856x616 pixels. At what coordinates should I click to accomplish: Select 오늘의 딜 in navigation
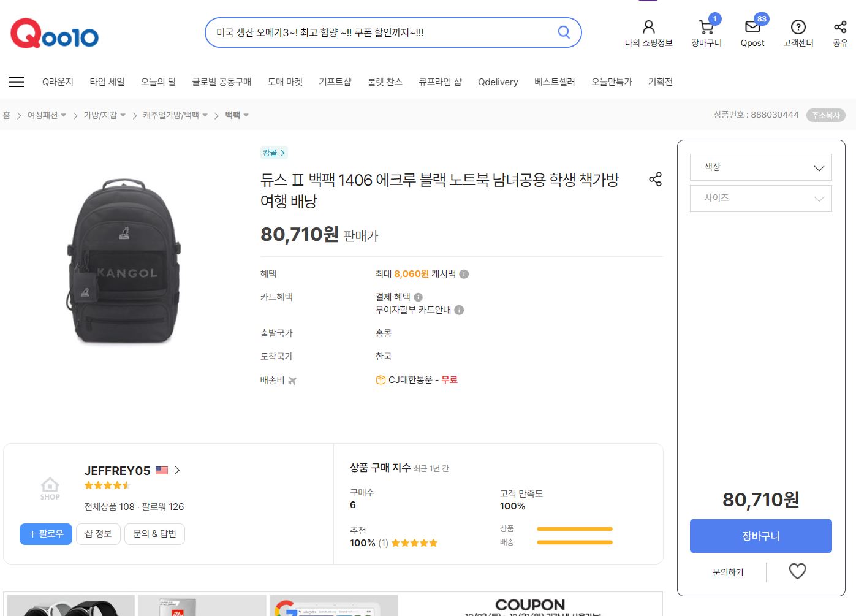coord(158,82)
